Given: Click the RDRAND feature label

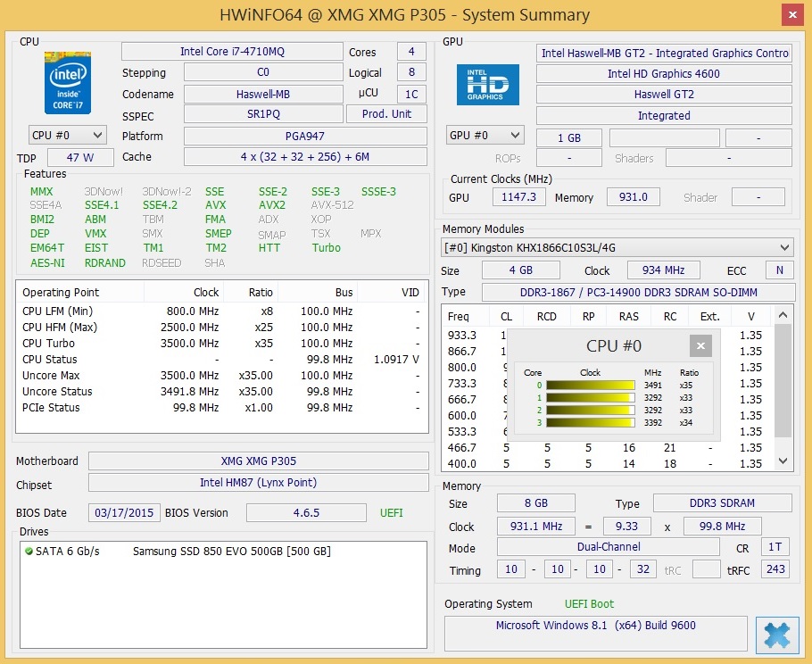Looking at the screenshot, I should [105, 263].
